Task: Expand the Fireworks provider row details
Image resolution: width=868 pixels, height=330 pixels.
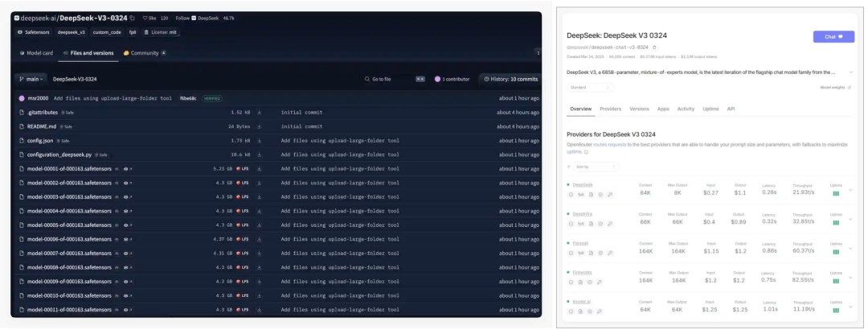Action: pyautogui.click(x=850, y=278)
